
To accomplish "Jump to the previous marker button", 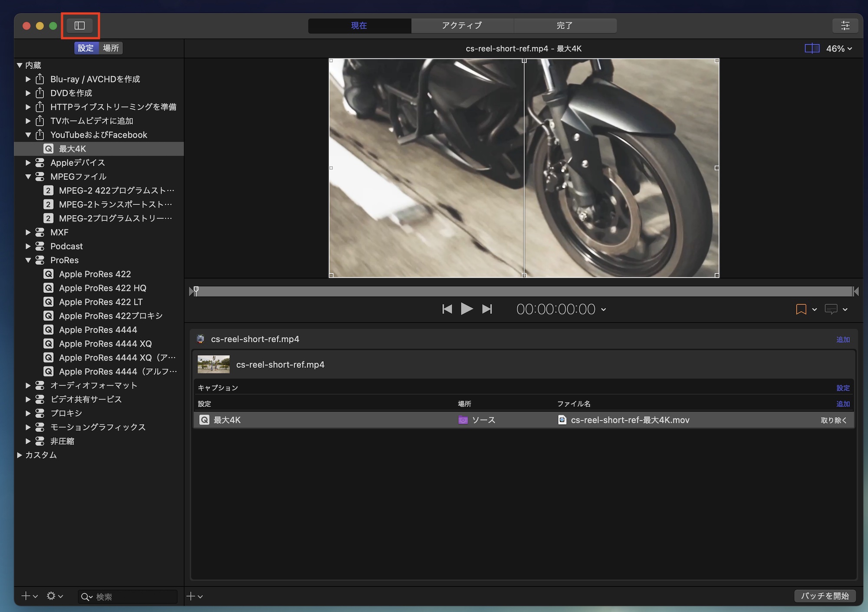I will (x=447, y=309).
